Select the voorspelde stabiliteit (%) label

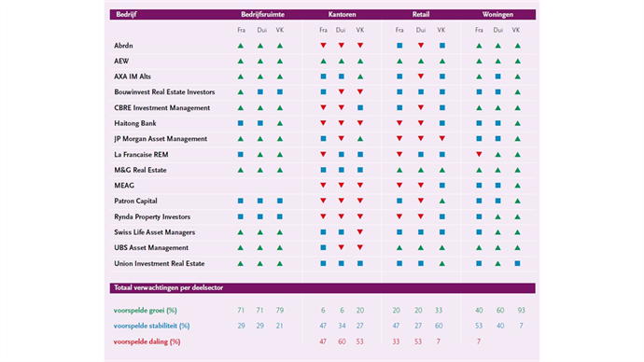151,326
